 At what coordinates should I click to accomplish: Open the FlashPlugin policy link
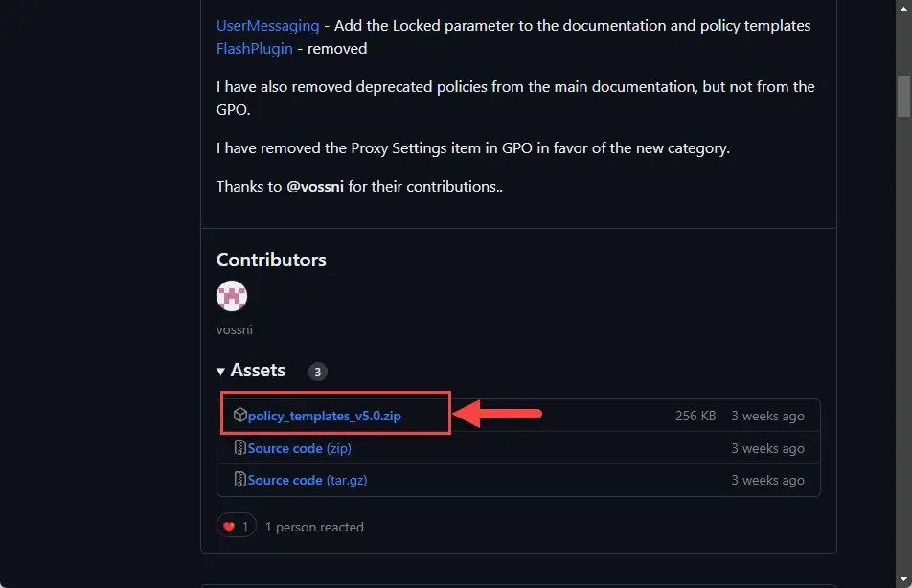pos(254,49)
